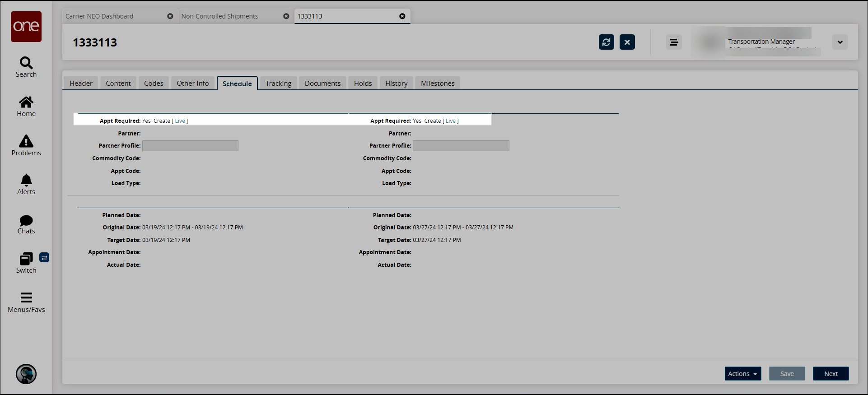Close the 1333113 tab
Screen dimensions: 868x395
click(x=402, y=16)
